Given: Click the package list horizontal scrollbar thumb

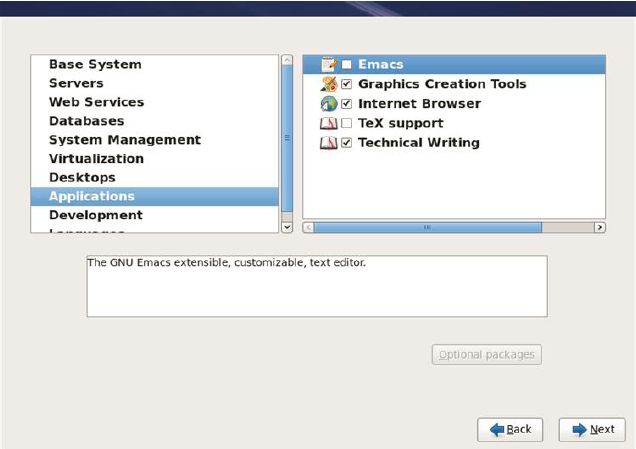Looking at the screenshot, I should tap(428, 227).
